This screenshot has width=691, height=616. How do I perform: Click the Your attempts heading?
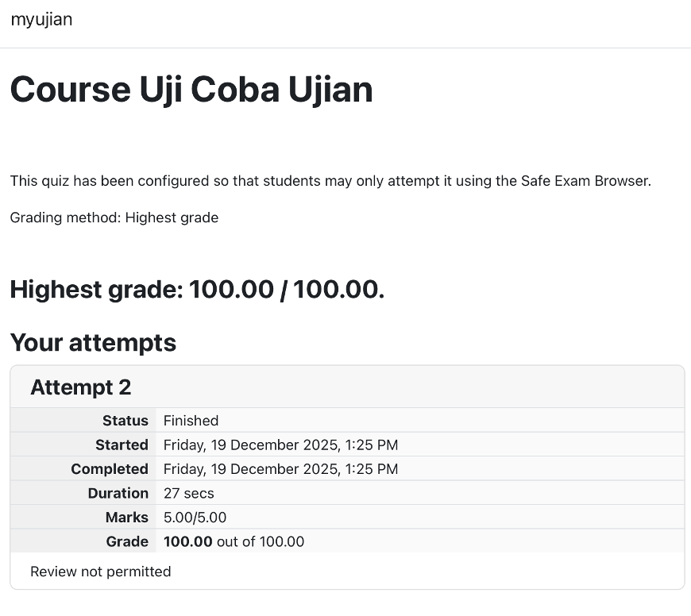click(93, 343)
